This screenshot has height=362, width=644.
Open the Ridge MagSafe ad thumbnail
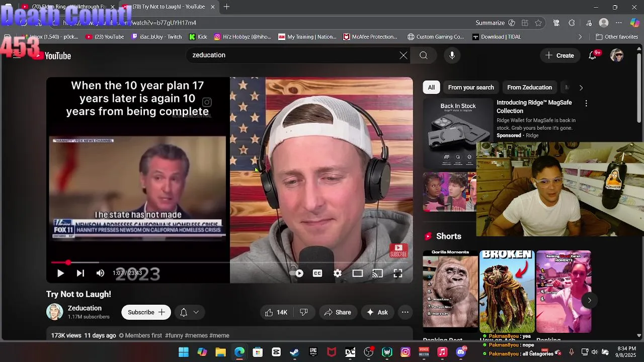click(458, 133)
